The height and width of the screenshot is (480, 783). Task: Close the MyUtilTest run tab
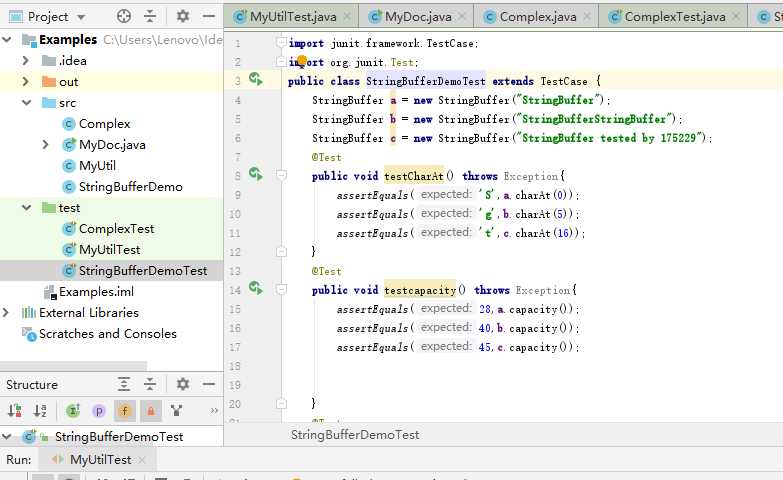pyautogui.click(x=141, y=460)
